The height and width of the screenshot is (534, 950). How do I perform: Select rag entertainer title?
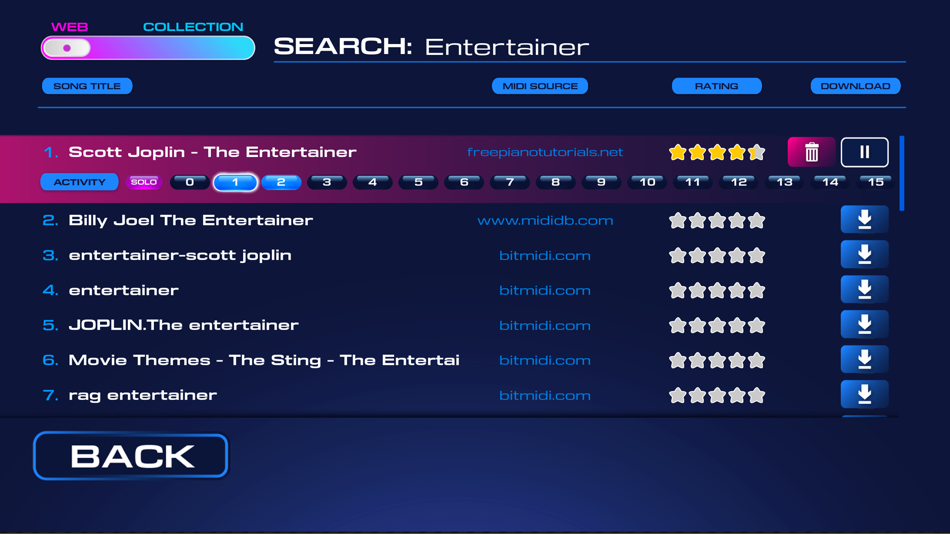142,395
